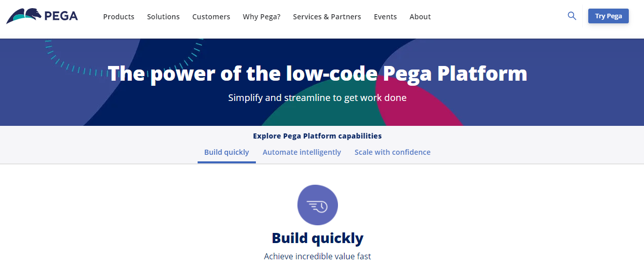Click the Try Pega button
Screen dimensions: 644x273
coord(608,16)
